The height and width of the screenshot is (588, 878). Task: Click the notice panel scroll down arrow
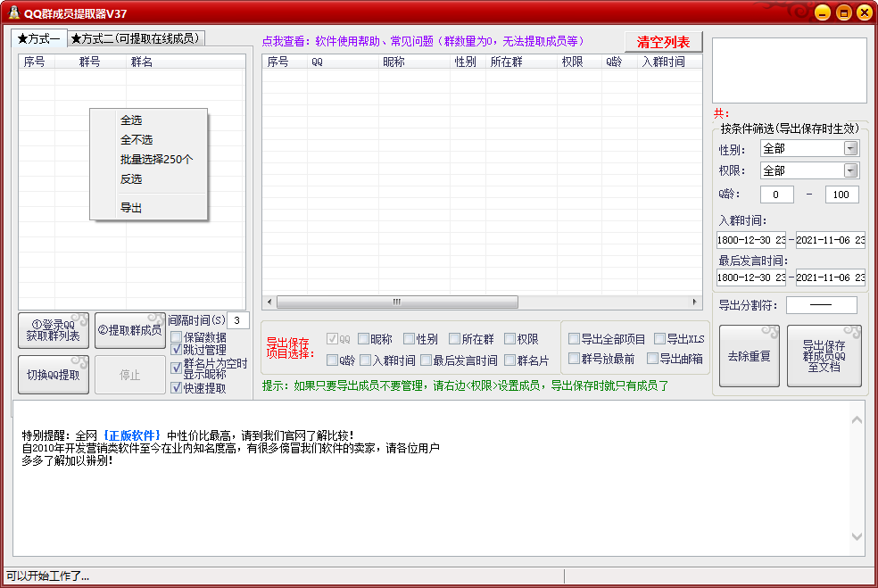(x=857, y=536)
